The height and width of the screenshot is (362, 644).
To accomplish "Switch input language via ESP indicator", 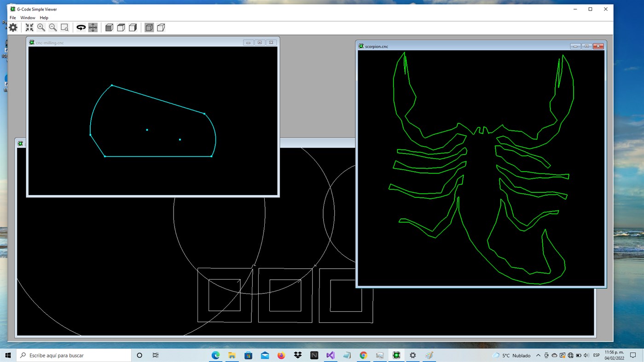I will tap(596, 355).
